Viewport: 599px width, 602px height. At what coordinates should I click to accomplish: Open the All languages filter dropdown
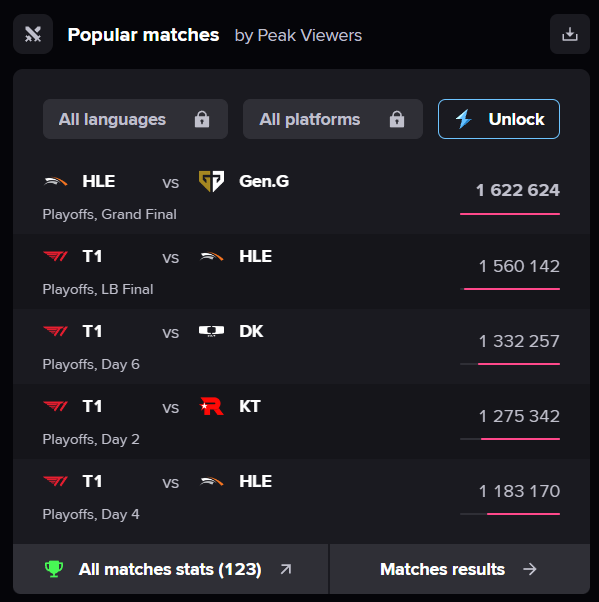tap(135, 119)
